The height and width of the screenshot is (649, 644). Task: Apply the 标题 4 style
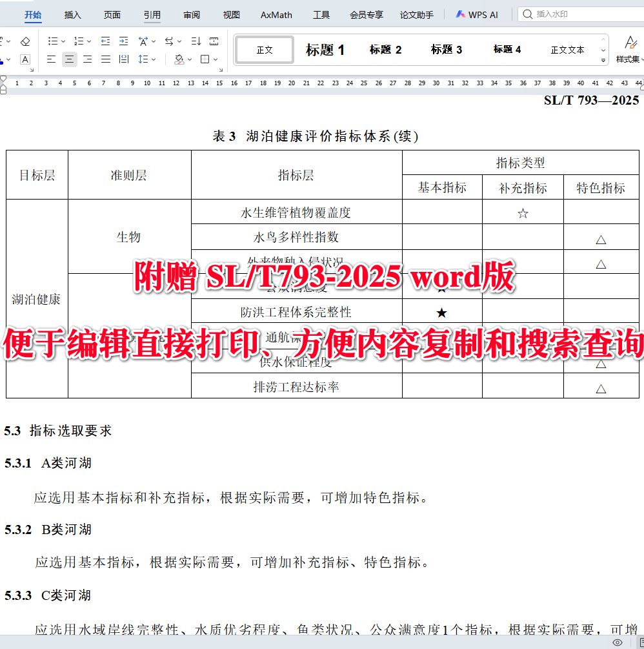[x=507, y=50]
